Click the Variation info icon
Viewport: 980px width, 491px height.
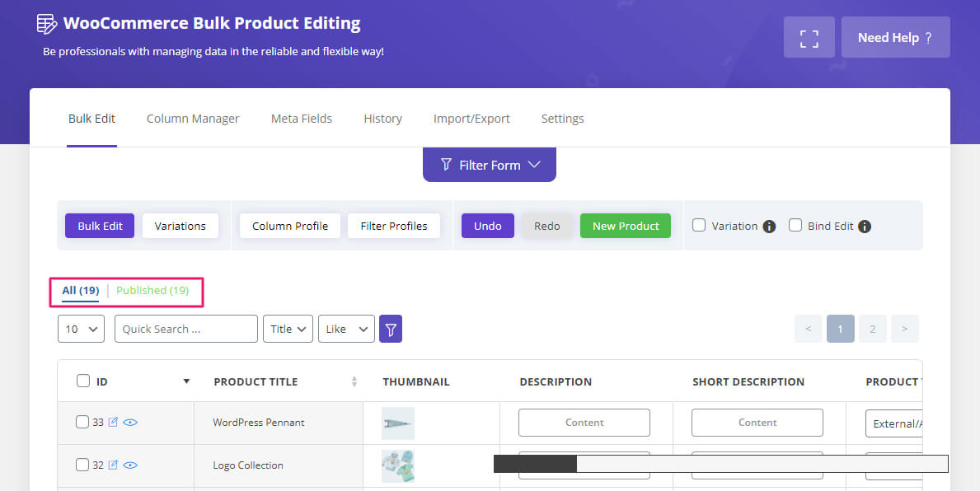point(769,227)
